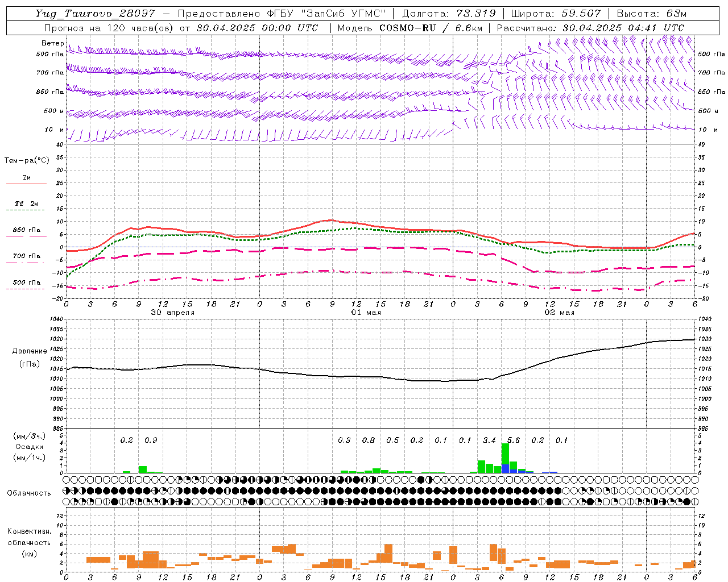Click the 'Модель COSMO-RU / 6.6км' text

click(409, 28)
